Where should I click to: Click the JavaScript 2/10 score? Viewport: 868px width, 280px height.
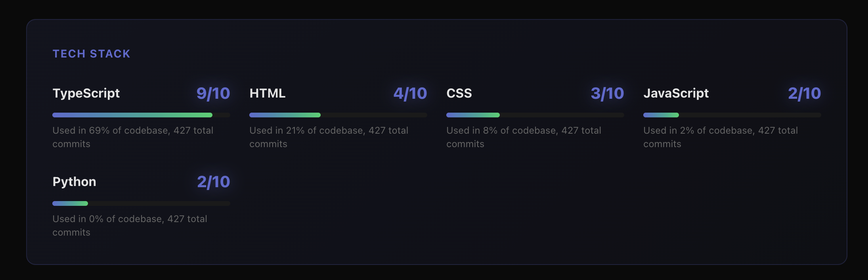pos(804,94)
